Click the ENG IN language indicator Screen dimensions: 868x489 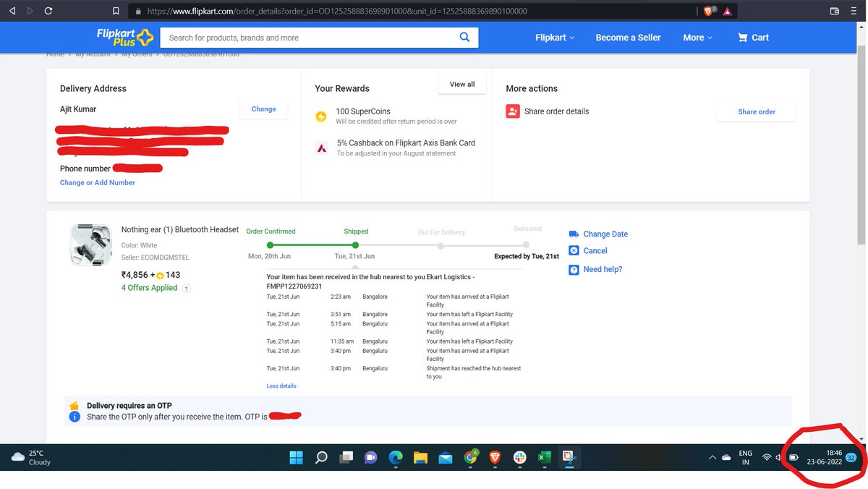(x=745, y=458)
